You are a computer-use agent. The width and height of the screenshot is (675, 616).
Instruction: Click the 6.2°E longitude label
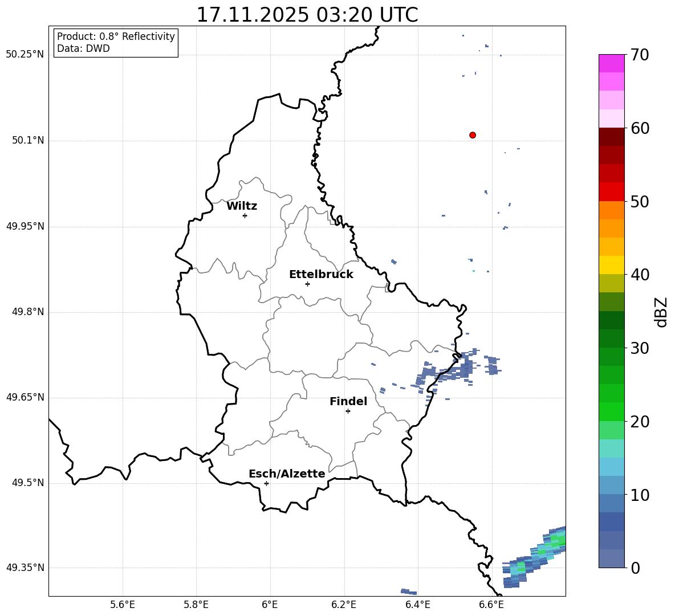[344, 605]
